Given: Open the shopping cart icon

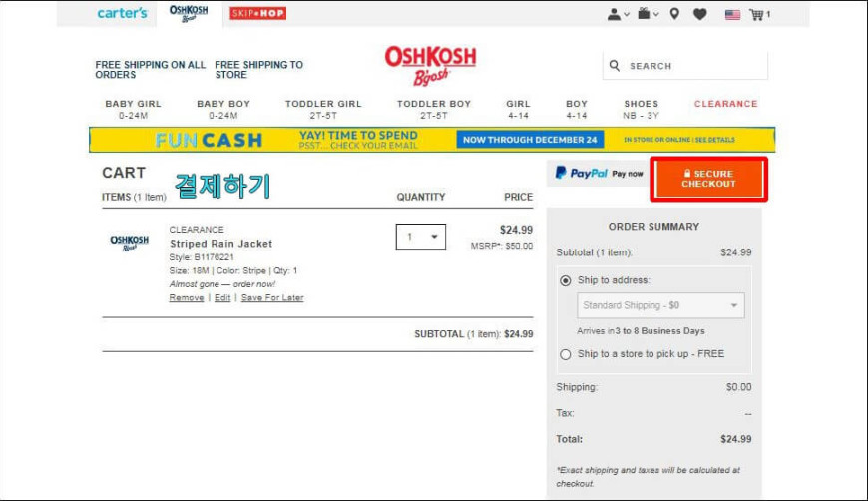Looking at the screenshot, I should (756, 14).
